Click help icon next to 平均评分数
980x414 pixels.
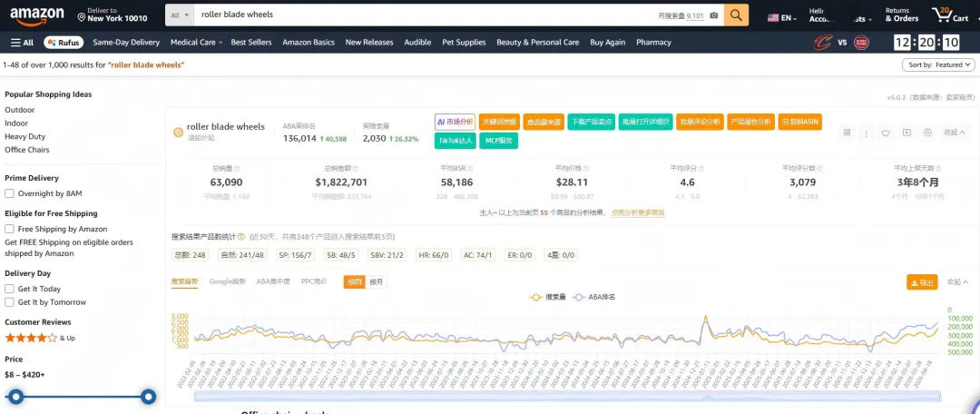(x=819, y=169)
